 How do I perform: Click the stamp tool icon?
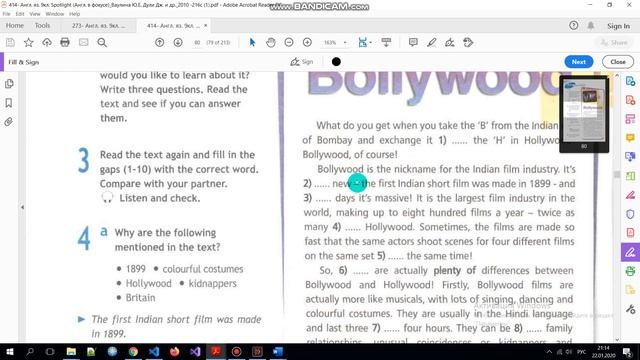(x=468, y=42)
